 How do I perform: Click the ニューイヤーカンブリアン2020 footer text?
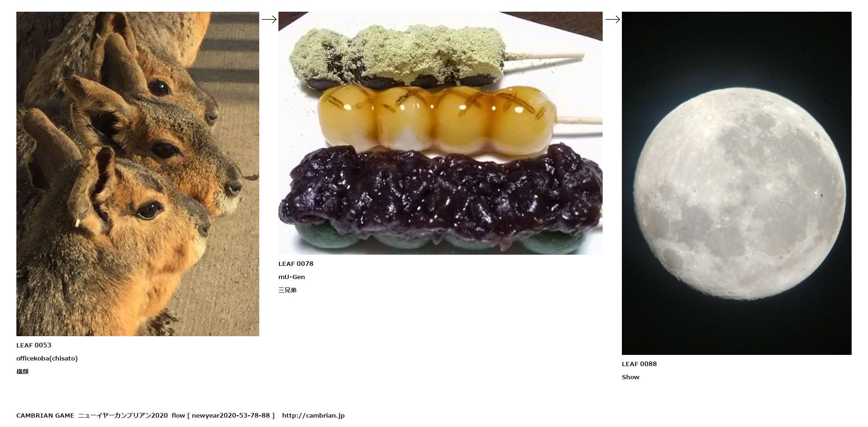point(123,415)
